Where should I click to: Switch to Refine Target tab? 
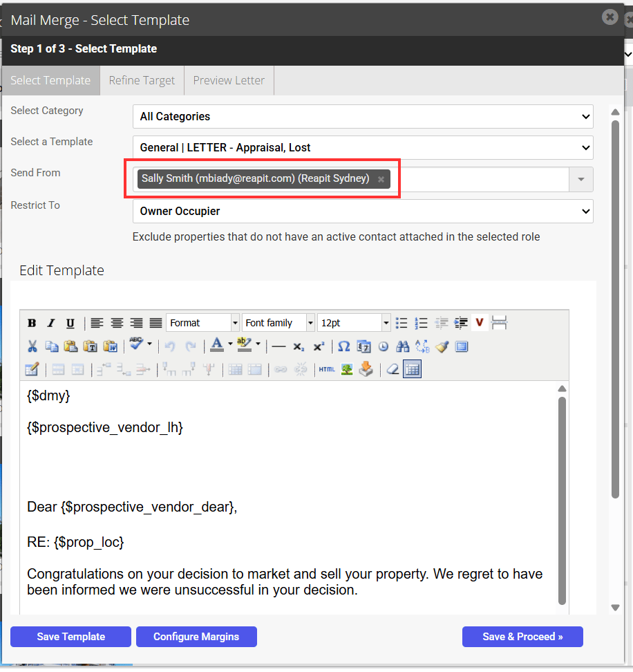coord(142,81)
